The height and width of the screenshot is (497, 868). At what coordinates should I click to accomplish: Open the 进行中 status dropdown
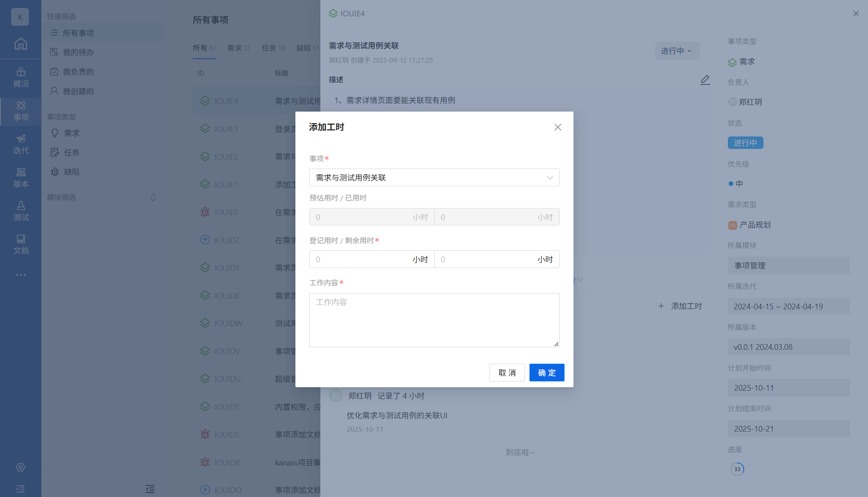[676, 51]
